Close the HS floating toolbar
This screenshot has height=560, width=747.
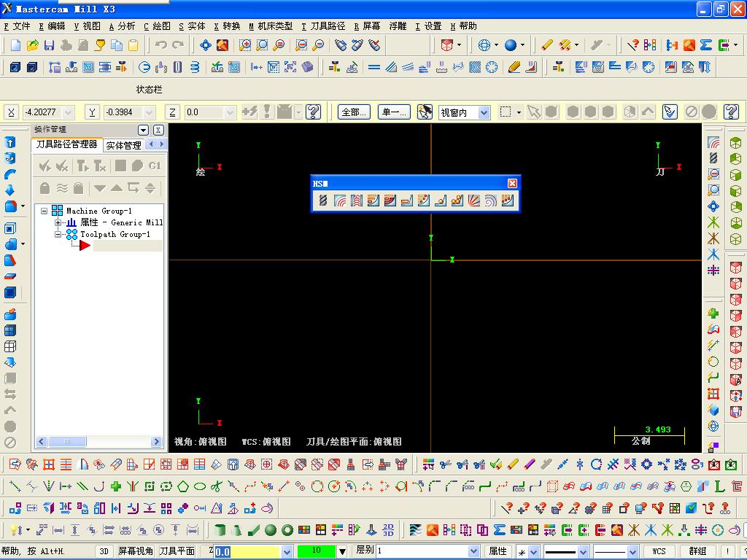(513, 183)
